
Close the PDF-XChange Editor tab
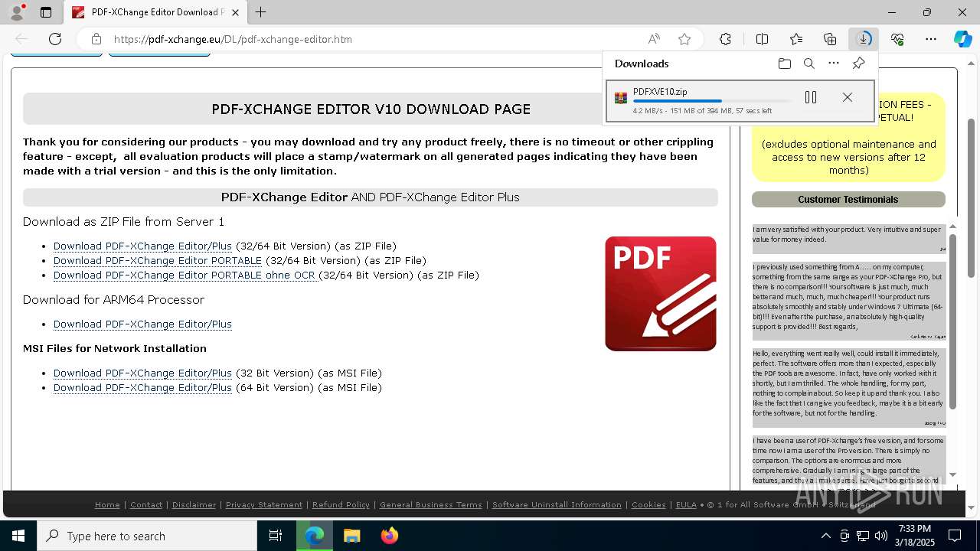tap(235, 12)
